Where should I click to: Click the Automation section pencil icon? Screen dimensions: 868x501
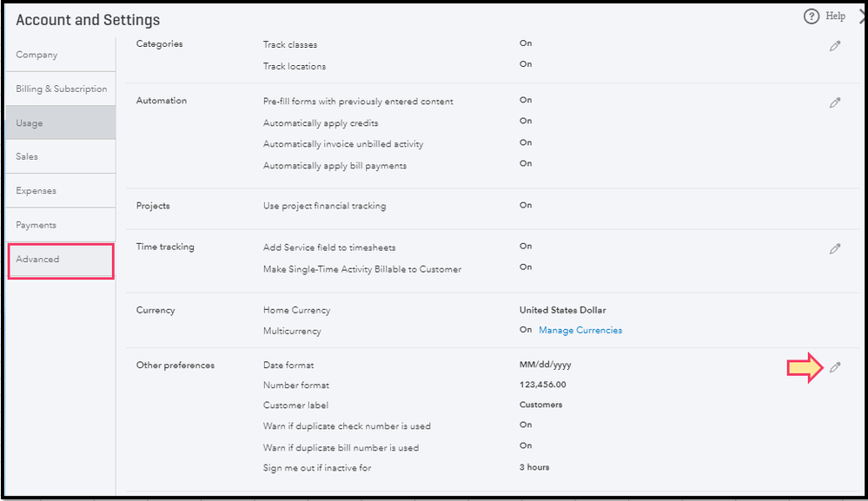(835, 102)
